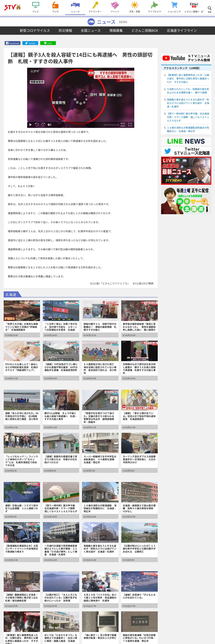215x644 pixels.
Task: Open 70代女性がワゴン車に article link
Action: coord(61,367)
